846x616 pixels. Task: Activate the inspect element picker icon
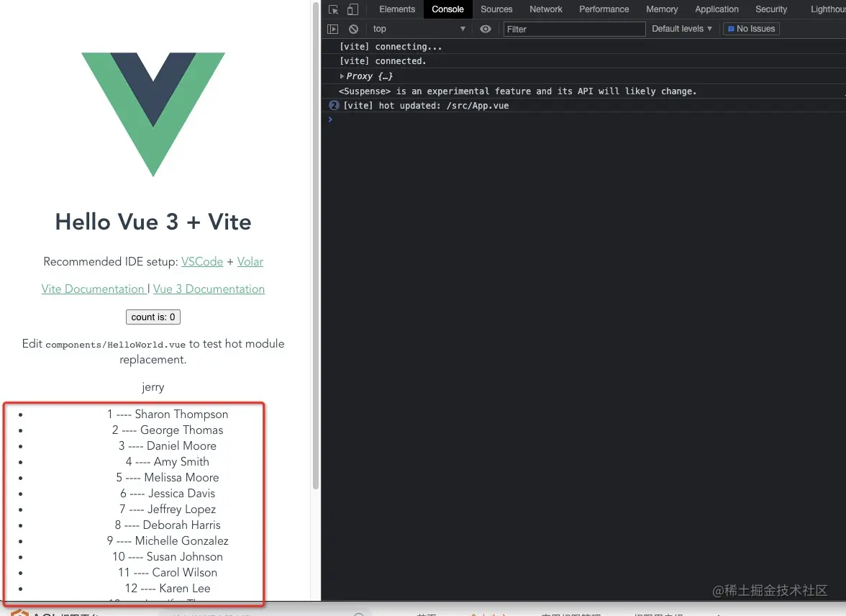(x=334, y=9)
